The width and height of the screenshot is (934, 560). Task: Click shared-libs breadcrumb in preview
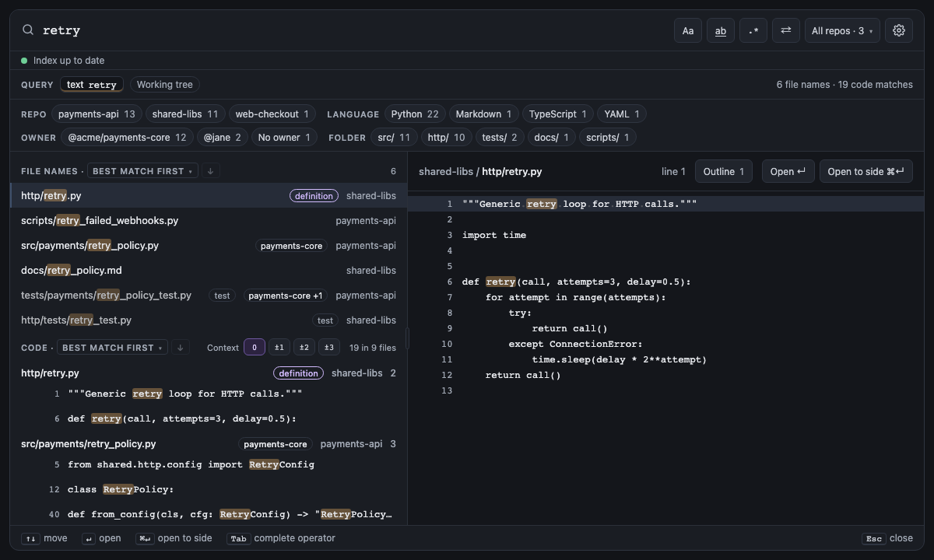coord(446,172)
